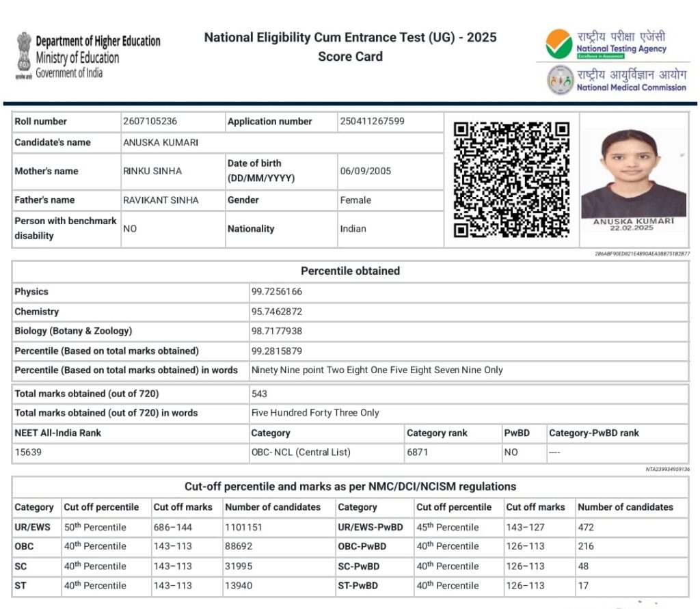The image size is (700, 609).
Task: Click the Department of Higher Education heading
Action: (x=98, y=42)
